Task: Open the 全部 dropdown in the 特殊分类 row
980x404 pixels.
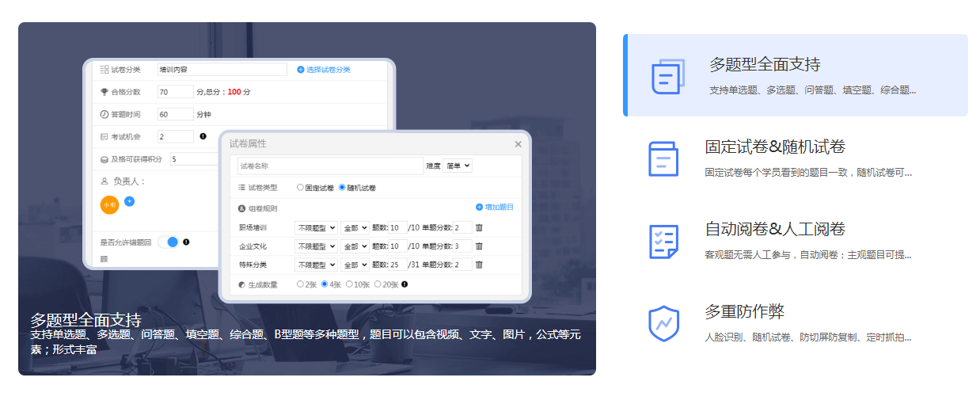Action: pos(355,265)
